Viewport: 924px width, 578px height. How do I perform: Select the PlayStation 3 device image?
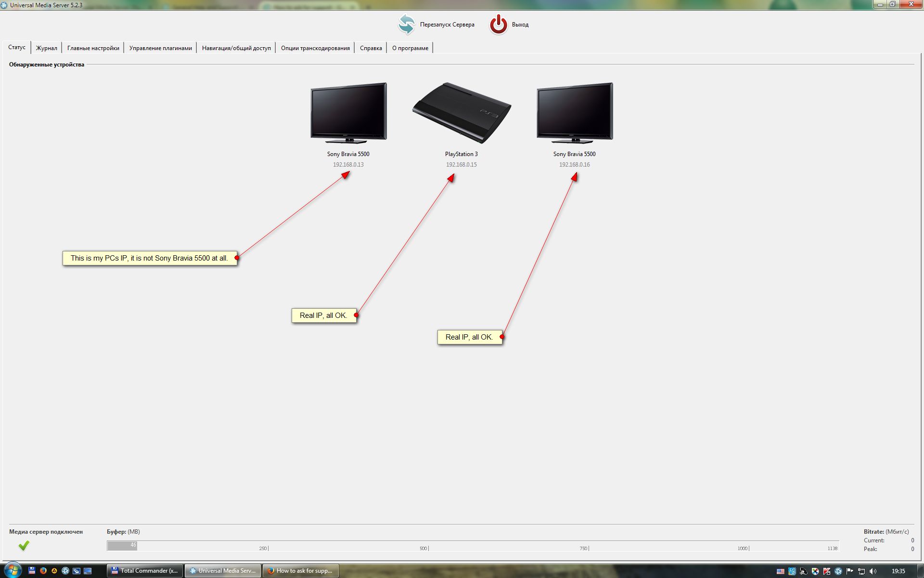[x=462, y=113]
